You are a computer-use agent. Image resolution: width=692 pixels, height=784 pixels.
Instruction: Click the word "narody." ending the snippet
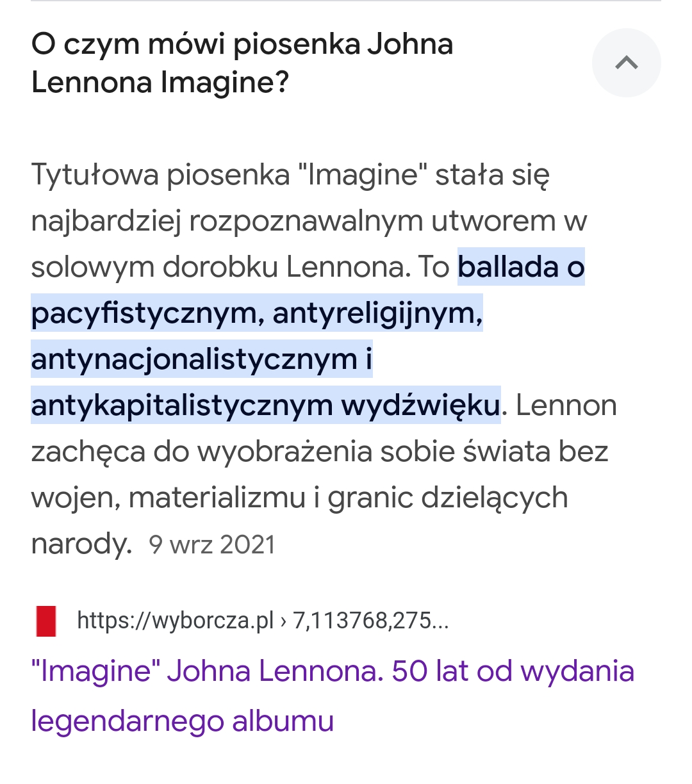pos(81,544)
